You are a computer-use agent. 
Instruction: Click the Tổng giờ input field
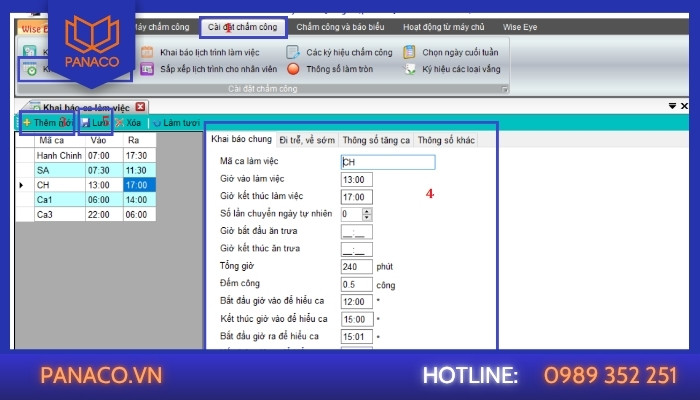coord(356,266)
